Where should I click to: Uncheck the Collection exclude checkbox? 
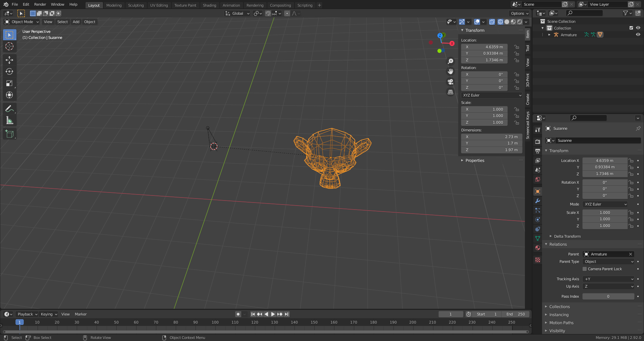tap(631, 28)
